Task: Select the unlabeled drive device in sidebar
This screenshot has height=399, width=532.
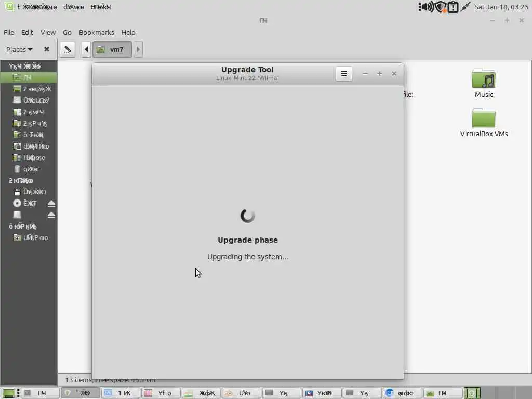Action: click(x=23, y=215)
